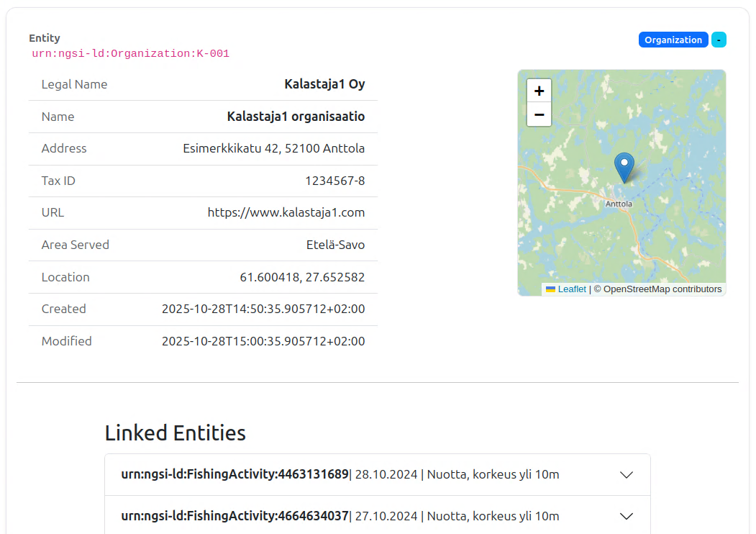Click the Organization type badge
Viewport: 756px width, 534px height.
[673, 40]
